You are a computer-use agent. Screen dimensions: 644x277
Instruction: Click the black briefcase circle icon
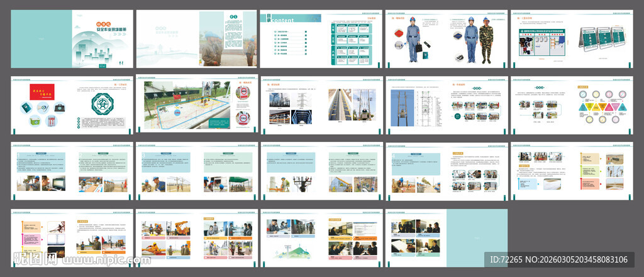60,107
